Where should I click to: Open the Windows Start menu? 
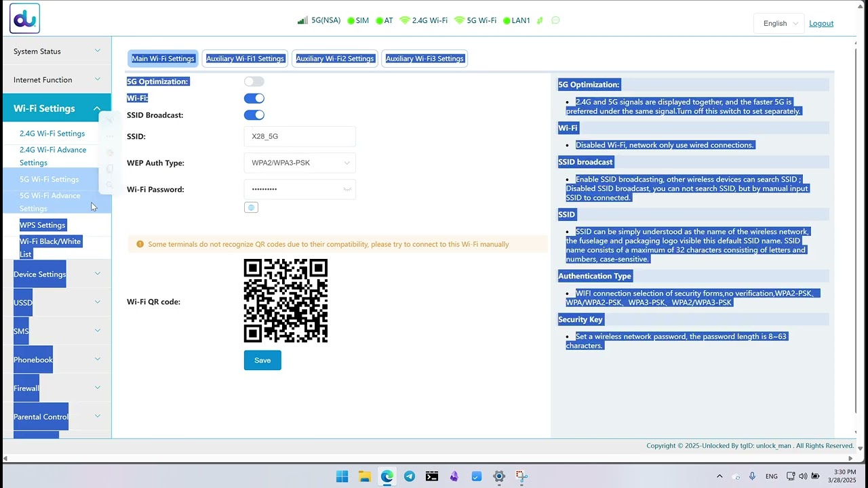tap(342, 476)
